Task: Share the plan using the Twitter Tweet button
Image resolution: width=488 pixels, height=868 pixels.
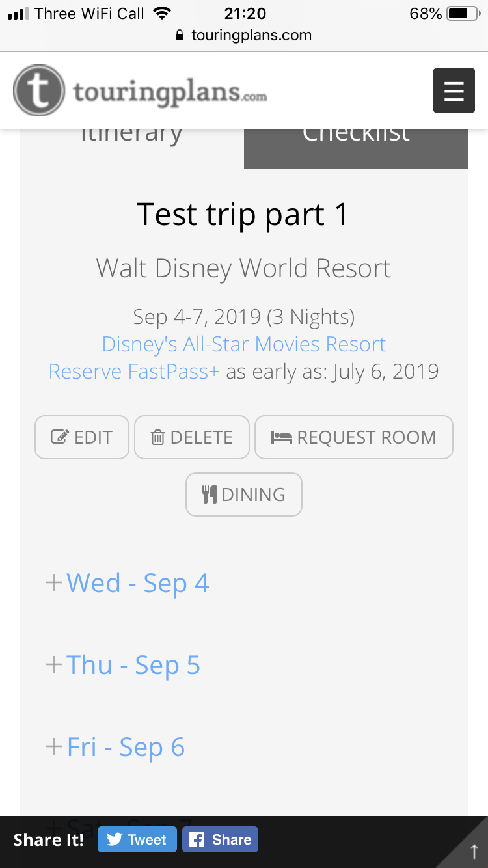Action: point(137,839)
